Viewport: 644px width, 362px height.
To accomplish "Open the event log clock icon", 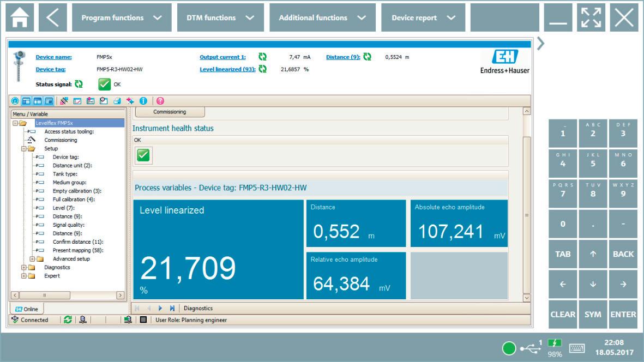I will (104, 100).
